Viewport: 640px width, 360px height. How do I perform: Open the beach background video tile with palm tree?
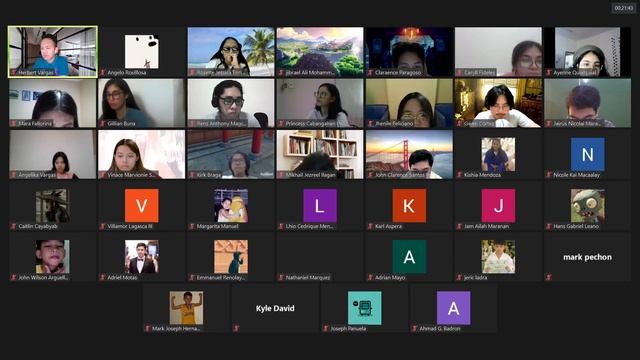231,52
